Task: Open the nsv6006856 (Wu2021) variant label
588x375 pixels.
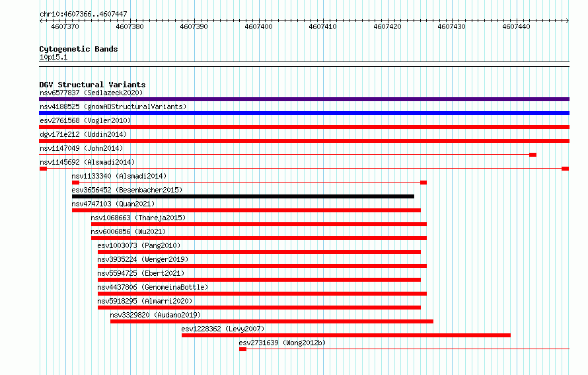Action: 128,231
